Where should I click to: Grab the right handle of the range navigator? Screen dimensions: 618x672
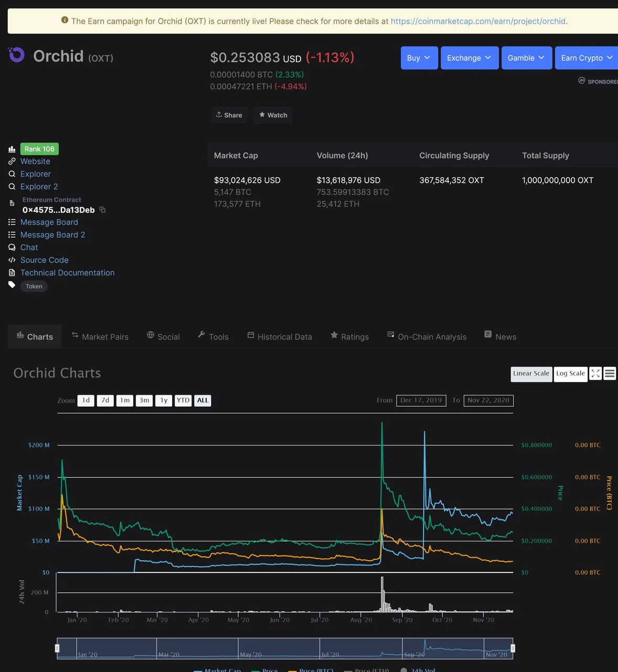point(513,648)
